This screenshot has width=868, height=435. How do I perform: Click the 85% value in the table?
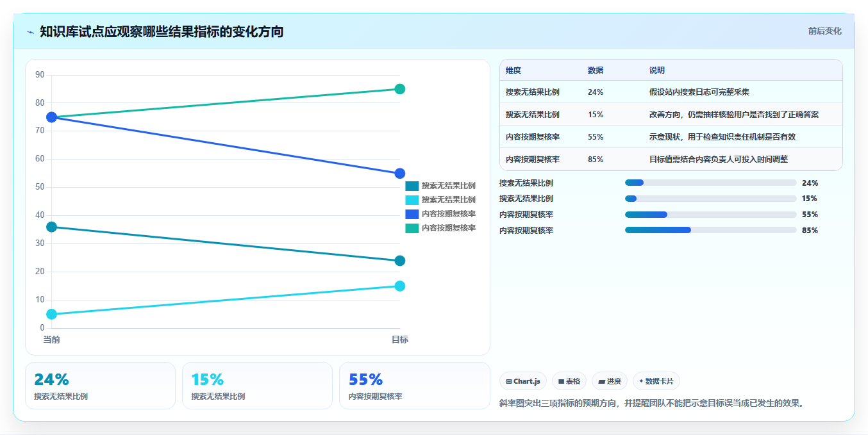tap(596, 160)
